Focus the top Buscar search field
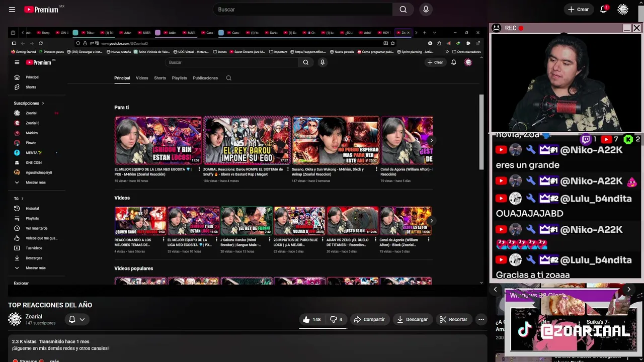Image resolution: width=644 pixels, height=362 pixels. pos(303,10)
